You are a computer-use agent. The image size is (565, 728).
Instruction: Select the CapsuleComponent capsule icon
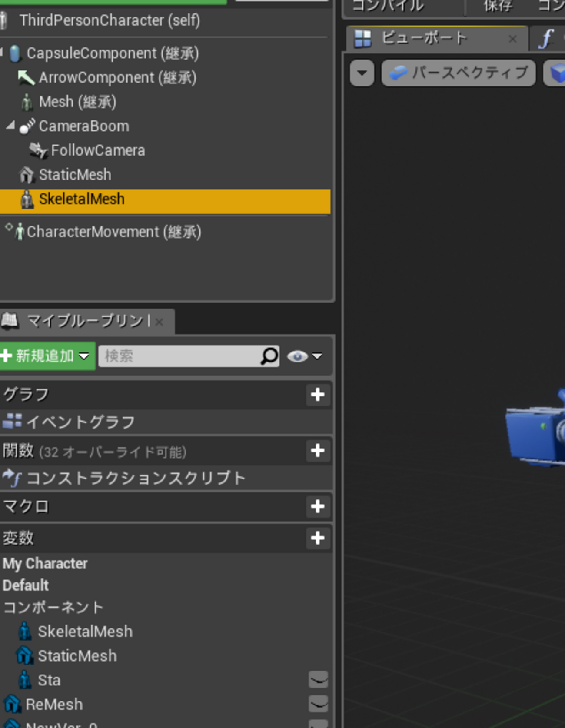coord(15,53)
